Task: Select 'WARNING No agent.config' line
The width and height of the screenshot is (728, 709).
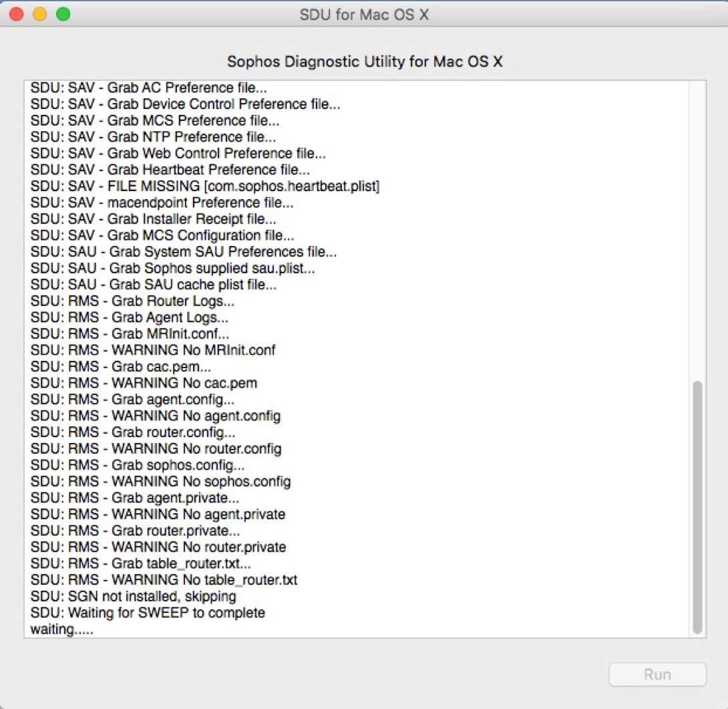Action: click(x=155, y=416)
